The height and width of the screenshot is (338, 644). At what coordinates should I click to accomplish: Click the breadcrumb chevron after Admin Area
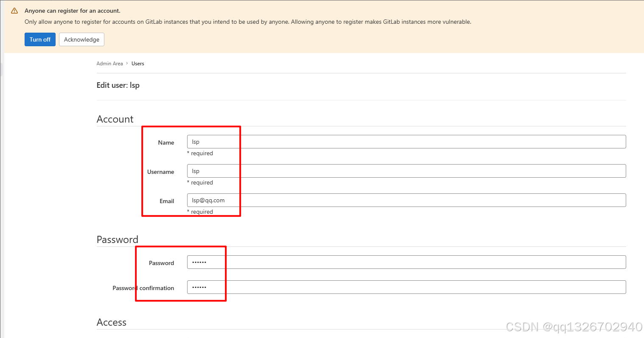click(127, 64)
